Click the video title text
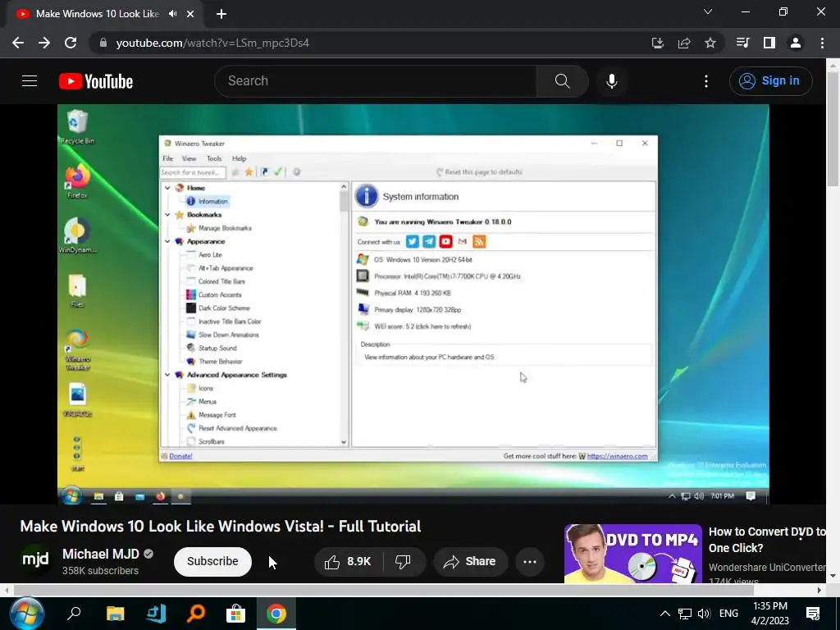Viewport: 840px width, 630px height. [221, 526]
